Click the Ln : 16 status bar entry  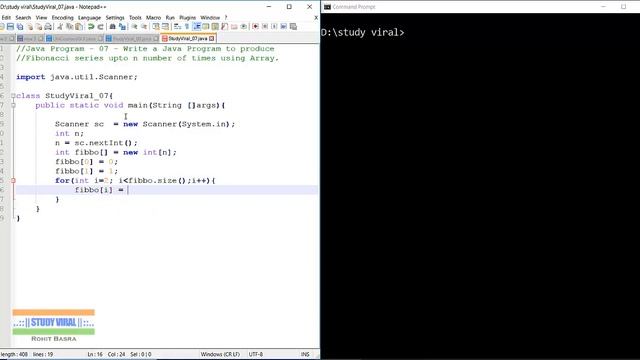pyautogui.click(x=95, y=354)
